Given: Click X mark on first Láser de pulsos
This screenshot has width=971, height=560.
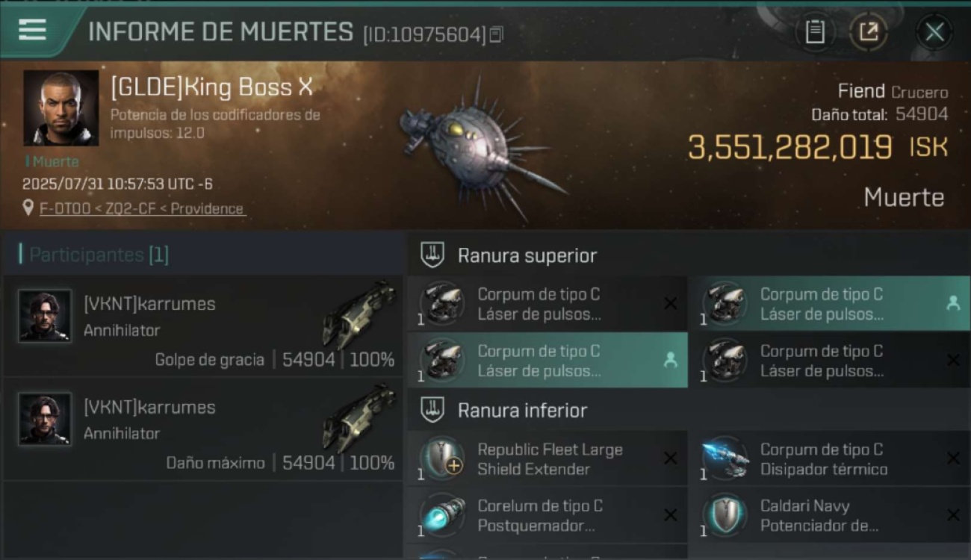Looking at the screenshot, I should [x=670, y=303].
